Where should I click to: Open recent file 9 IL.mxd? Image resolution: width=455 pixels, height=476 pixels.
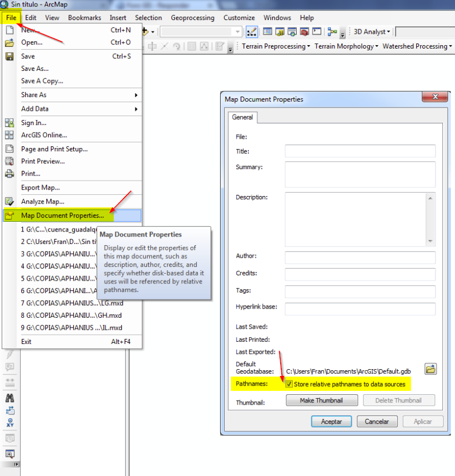(x=72, y=328)
